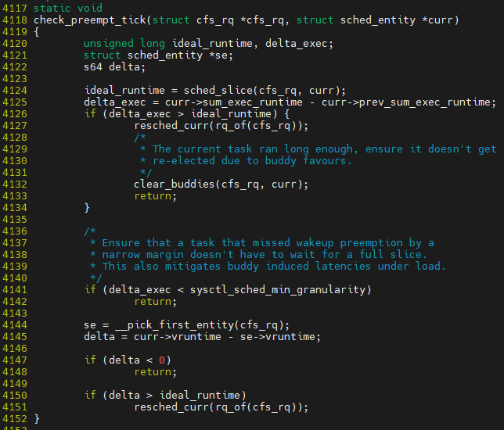This screenshot has height=430, width=504.
Task: Click the delta_exec variable declaration on line 4120
Action: (296, 44)
